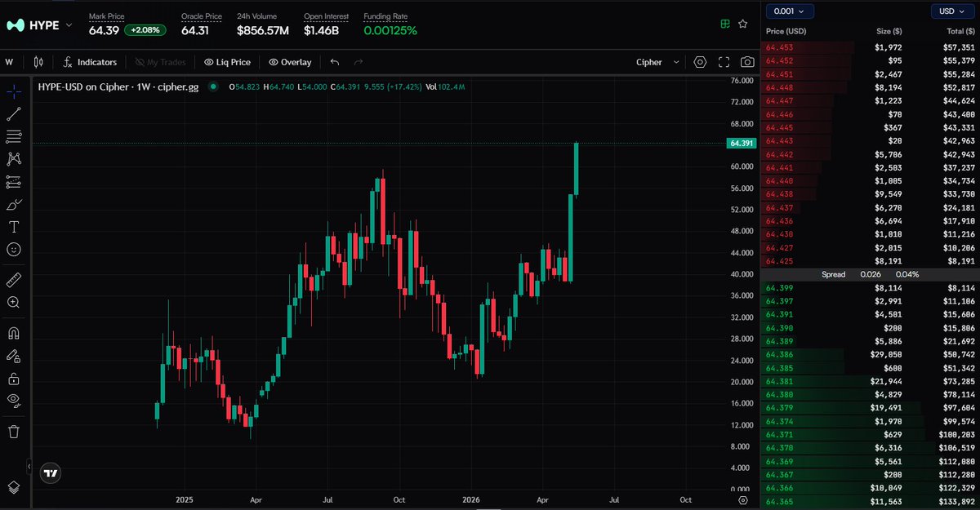Open the Indicators menu
This screenshot has width=980, height=510.
pos(91,62)
